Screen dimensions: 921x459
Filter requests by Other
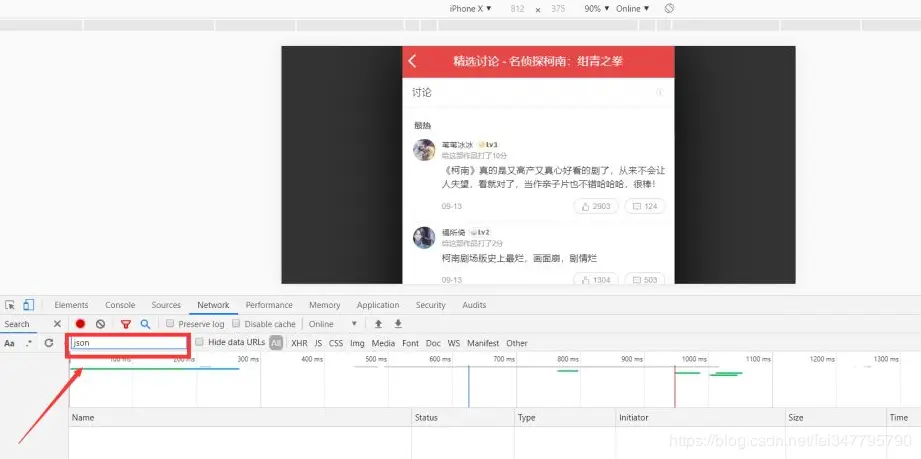click(x=517, y=343)
